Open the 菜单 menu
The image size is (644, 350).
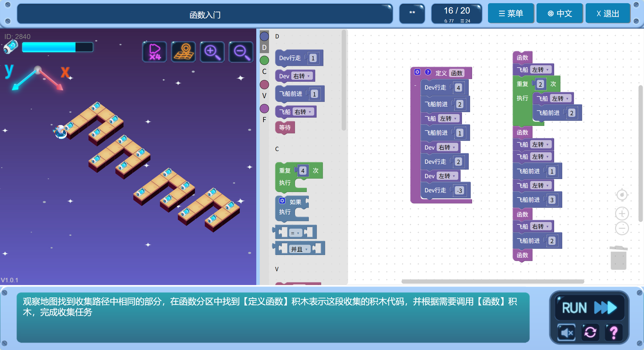coord(511,13)
